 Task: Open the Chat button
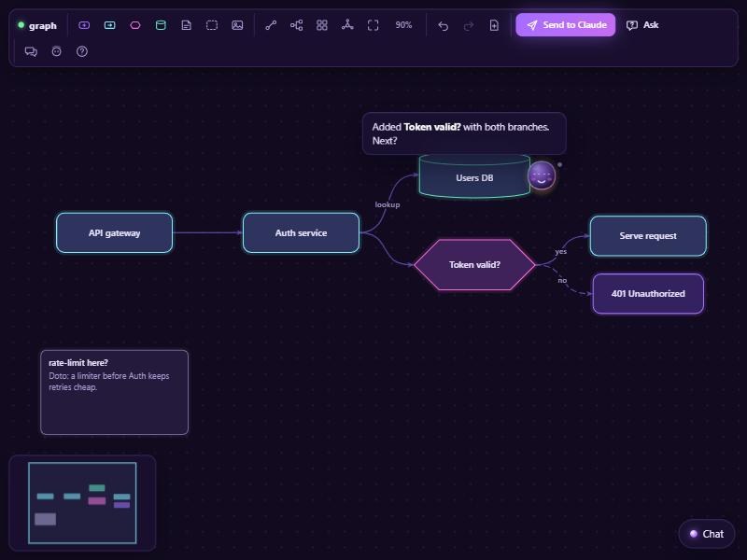707,534
